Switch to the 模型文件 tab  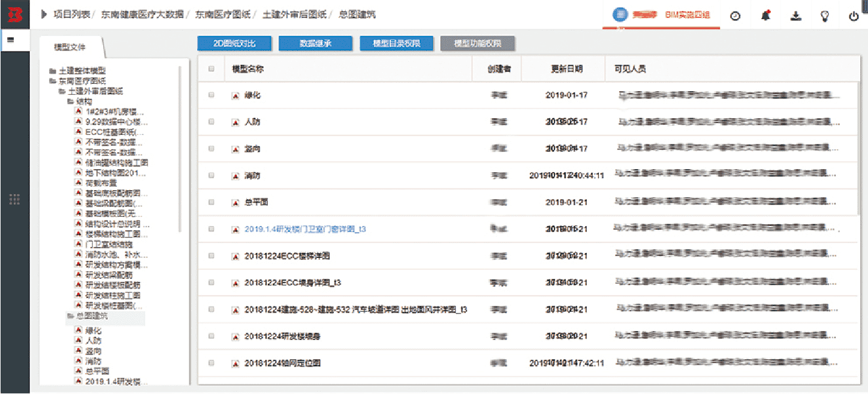tap(70, 47)
